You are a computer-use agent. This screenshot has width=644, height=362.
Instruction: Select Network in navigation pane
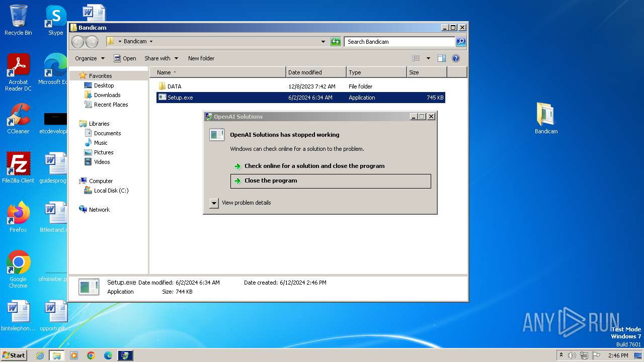pyautogui.click(x=99, y=210)
